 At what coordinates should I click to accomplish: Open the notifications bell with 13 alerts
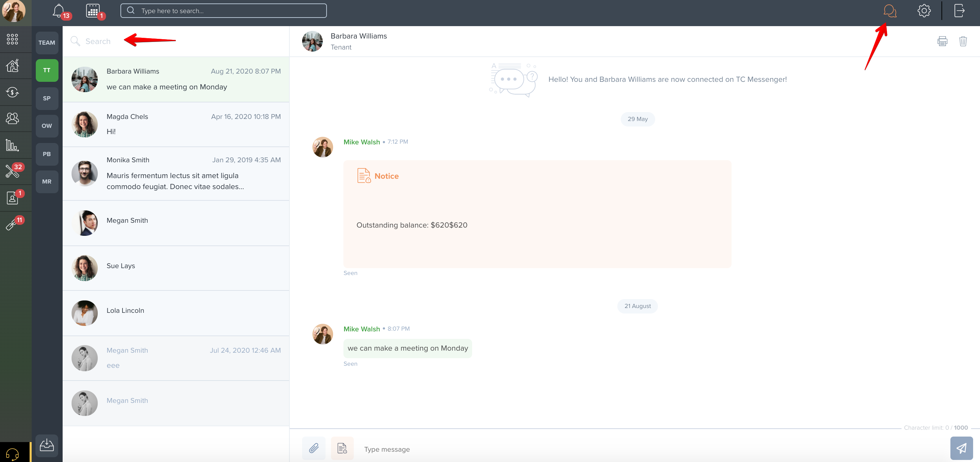pos(58,11)
